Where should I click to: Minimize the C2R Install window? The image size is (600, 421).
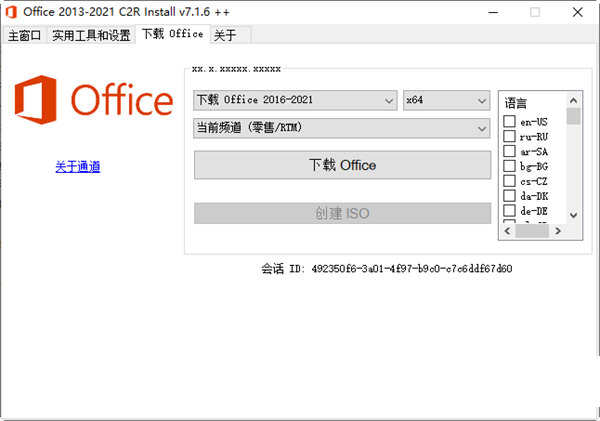tap(492, 13)
